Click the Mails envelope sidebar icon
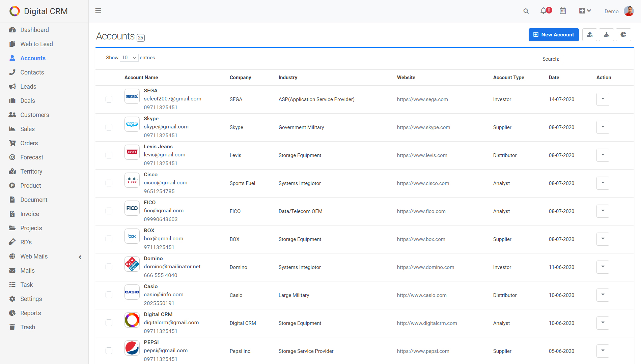 [x=12, y=271]
